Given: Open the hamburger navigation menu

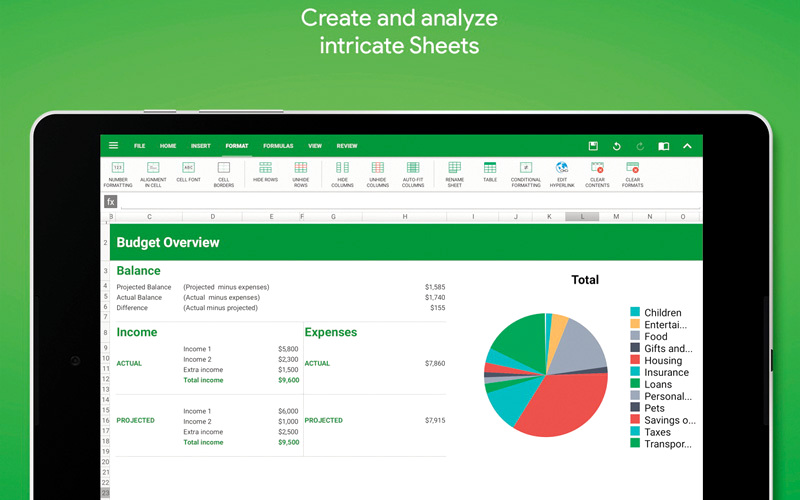Looking at the screenshot, I should (113, 146).
